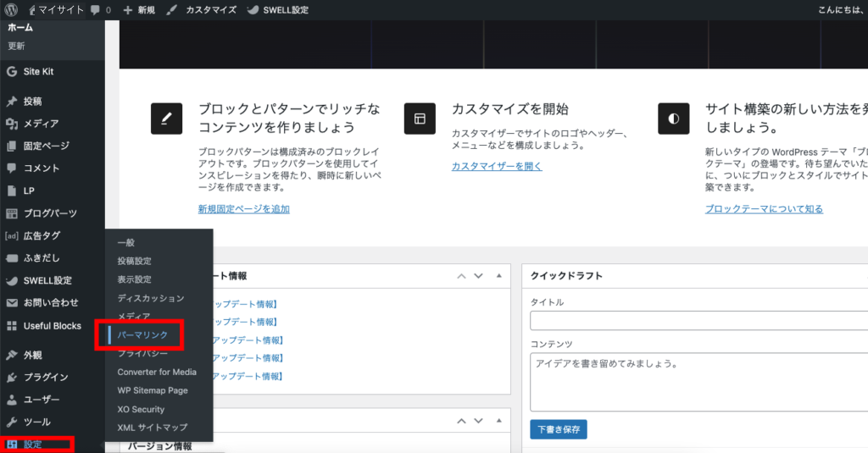Click the pages icon for 固定ページ
868x453 pixels.
12,146
